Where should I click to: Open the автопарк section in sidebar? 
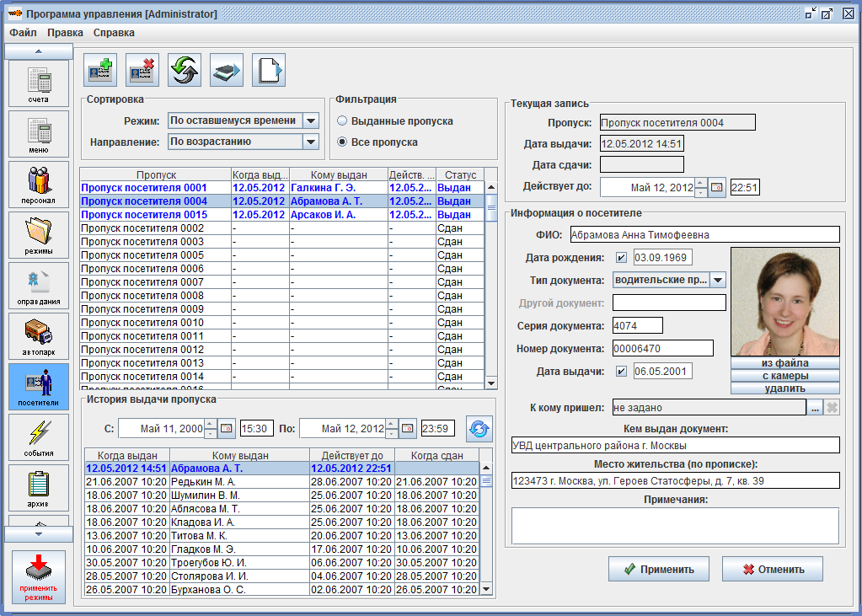(39, 335)
